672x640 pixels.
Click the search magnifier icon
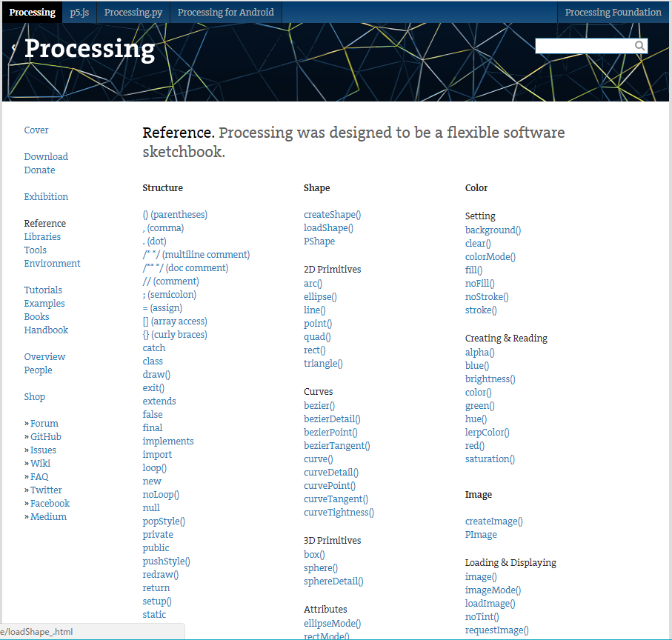[x=639, y=46]
